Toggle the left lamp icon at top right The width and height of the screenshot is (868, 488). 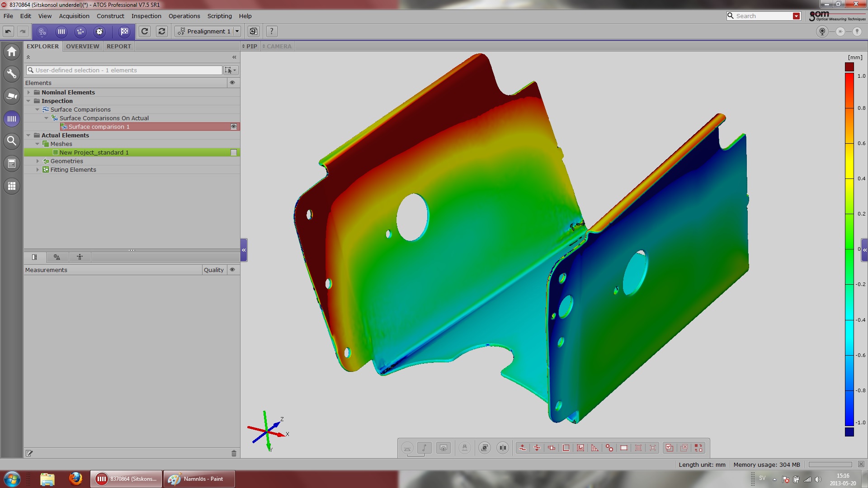coord(822,32)
